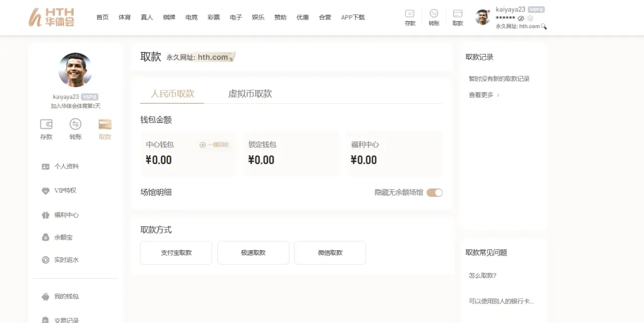Expand 查看更多 withdrawal records
This screenshot has height=323, width=644.
484,95
